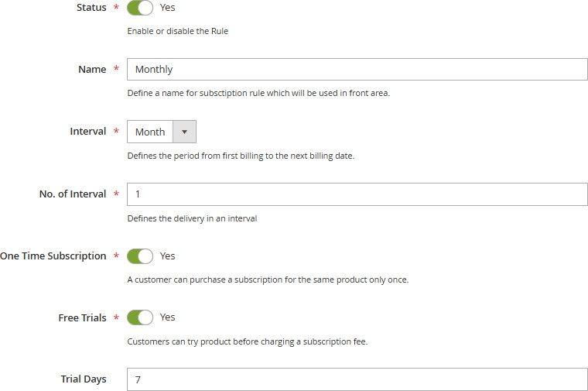Image resolution: width=588 pixels, height=391 pixels.
Task: Click the Interval field label
Action: click(x=87, y=132)
